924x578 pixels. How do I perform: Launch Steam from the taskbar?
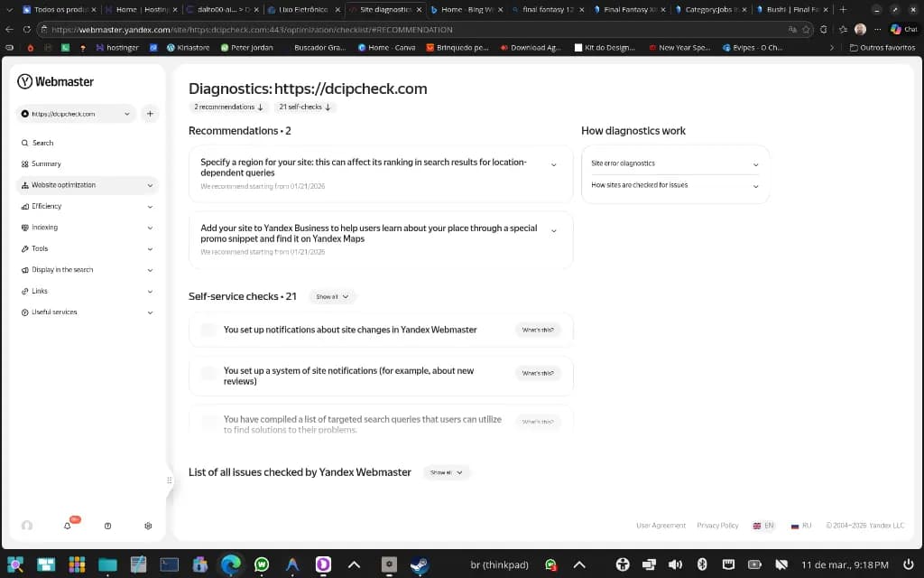pos(419,564)
